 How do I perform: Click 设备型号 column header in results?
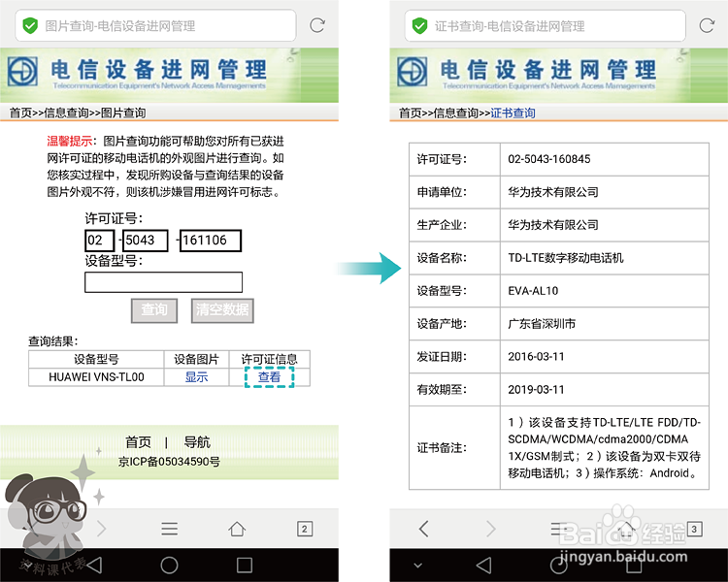click(x=96, y=359)
